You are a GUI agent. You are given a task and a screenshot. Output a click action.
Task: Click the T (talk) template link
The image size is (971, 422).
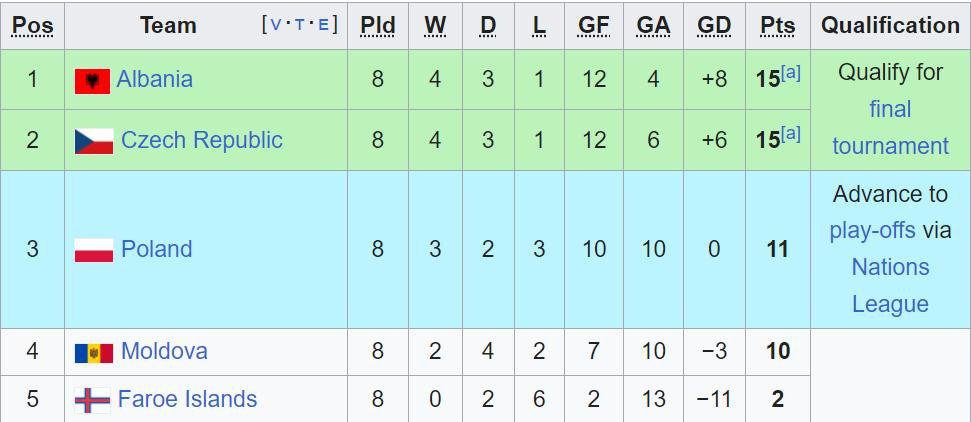point(298,25)
